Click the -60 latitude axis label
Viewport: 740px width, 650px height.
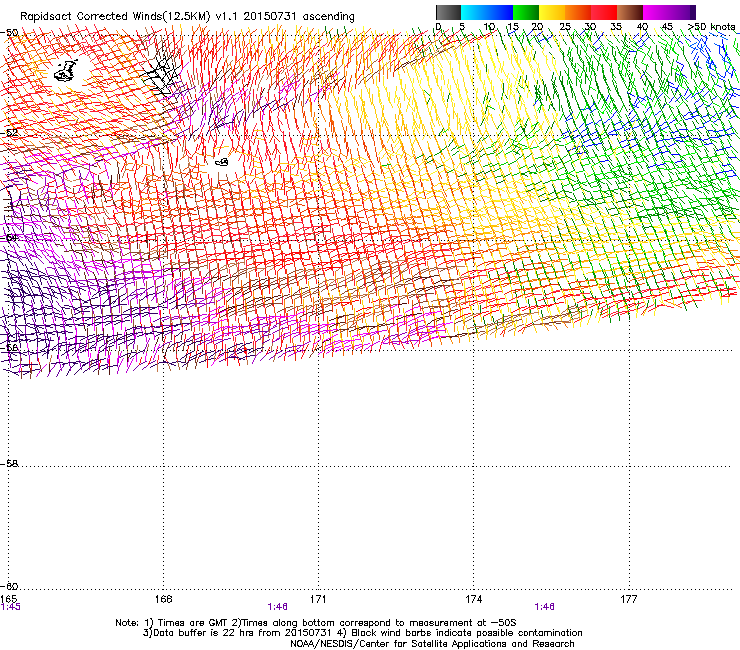point(9,586)
